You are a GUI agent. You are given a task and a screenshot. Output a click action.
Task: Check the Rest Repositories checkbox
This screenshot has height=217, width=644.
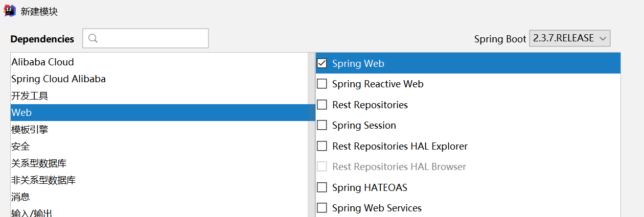click(x=322, y=105)
